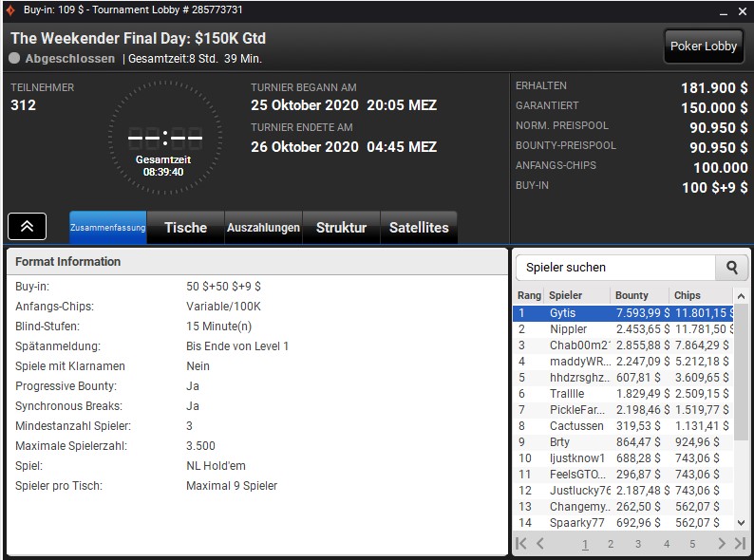Click player list scrollbar down arrow
This screenshot has height=560, width=754.
[x=741, y=522]
